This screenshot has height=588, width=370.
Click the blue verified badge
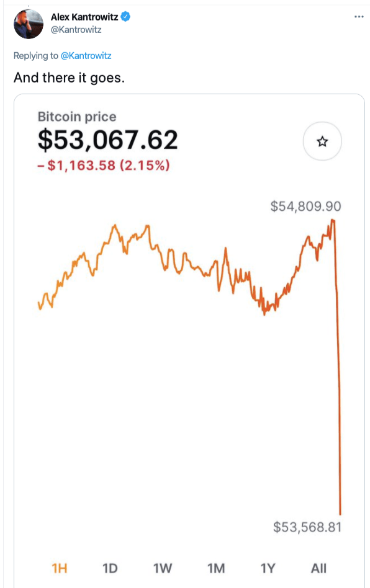pos(125,17)
